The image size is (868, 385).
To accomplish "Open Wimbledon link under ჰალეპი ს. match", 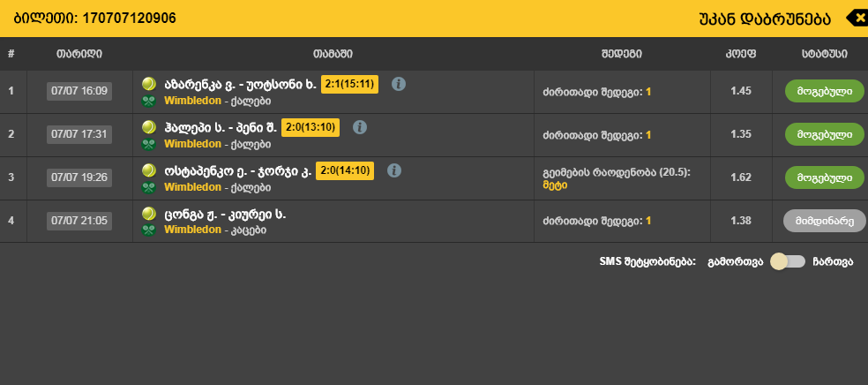I will 192,144.
